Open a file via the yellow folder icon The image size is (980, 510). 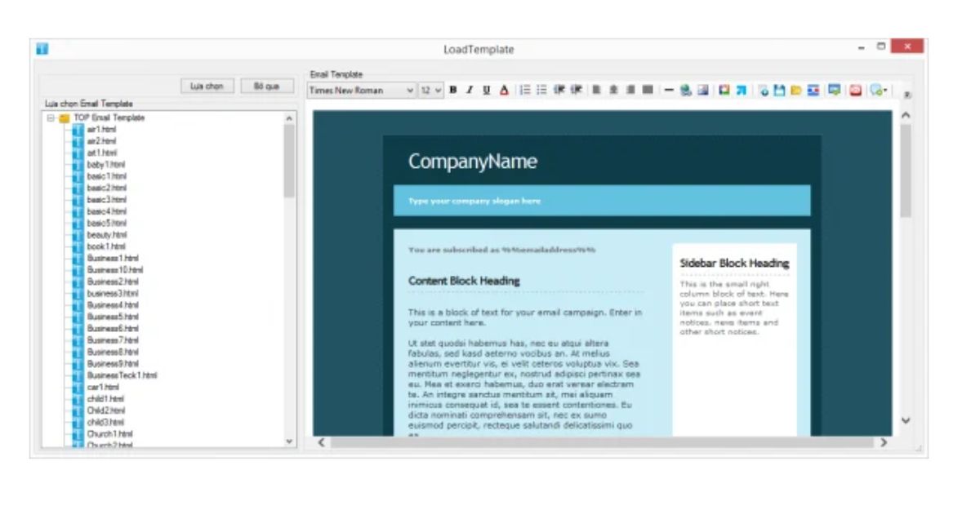(x=796, y=91)
